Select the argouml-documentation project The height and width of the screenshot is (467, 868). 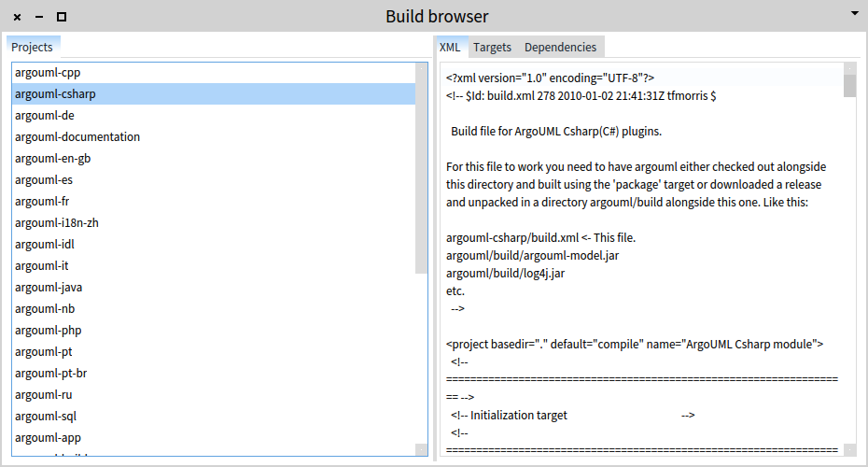point(77,136)
